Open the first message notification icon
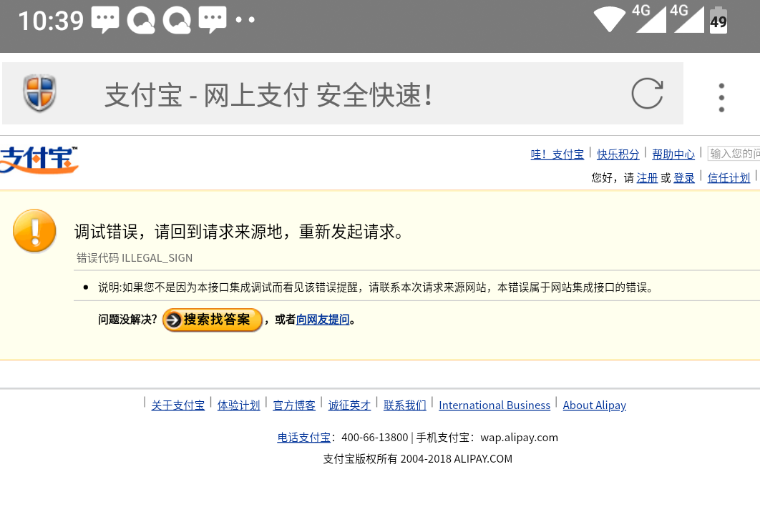 pos(105,20)
